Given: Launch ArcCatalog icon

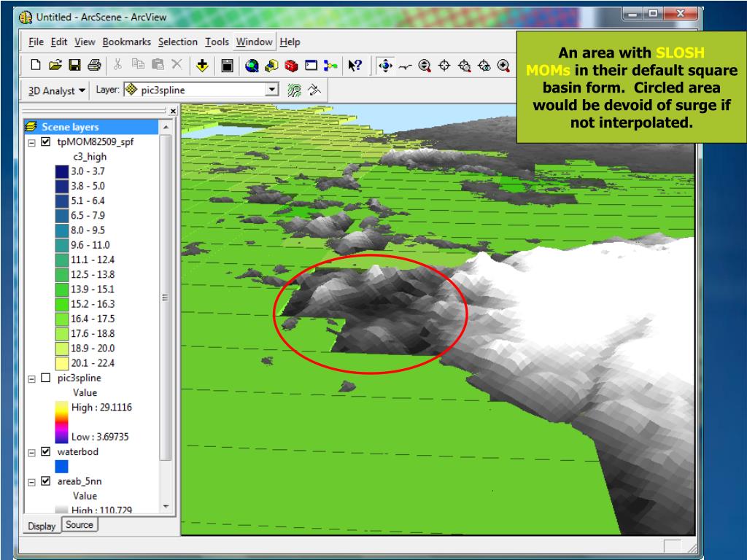Looking at the screenshot, I should point(271,66).
